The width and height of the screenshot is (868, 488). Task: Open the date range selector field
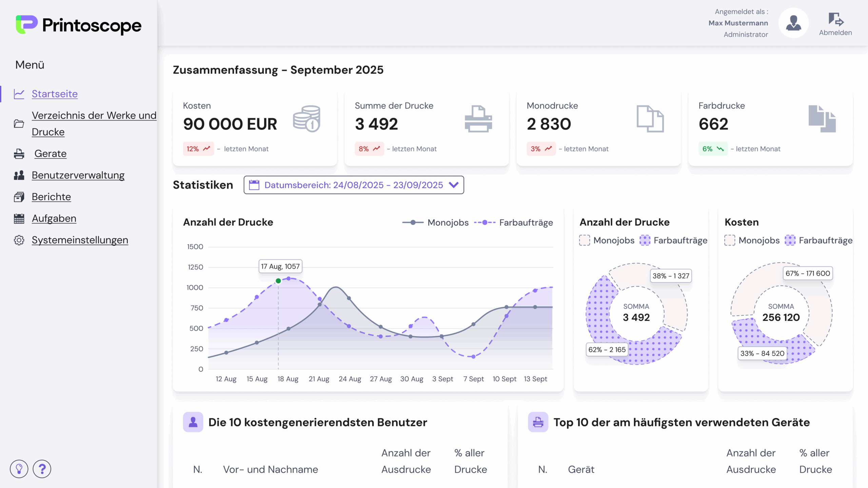353,185
